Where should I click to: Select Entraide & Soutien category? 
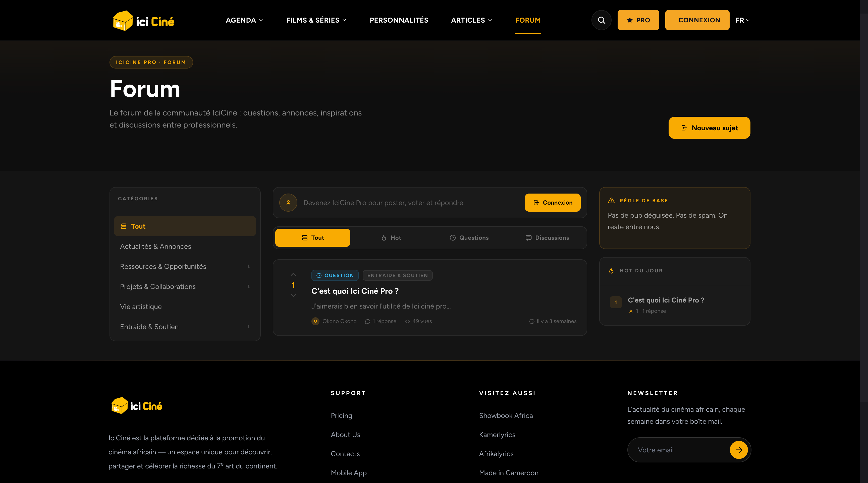coord(185,327)
